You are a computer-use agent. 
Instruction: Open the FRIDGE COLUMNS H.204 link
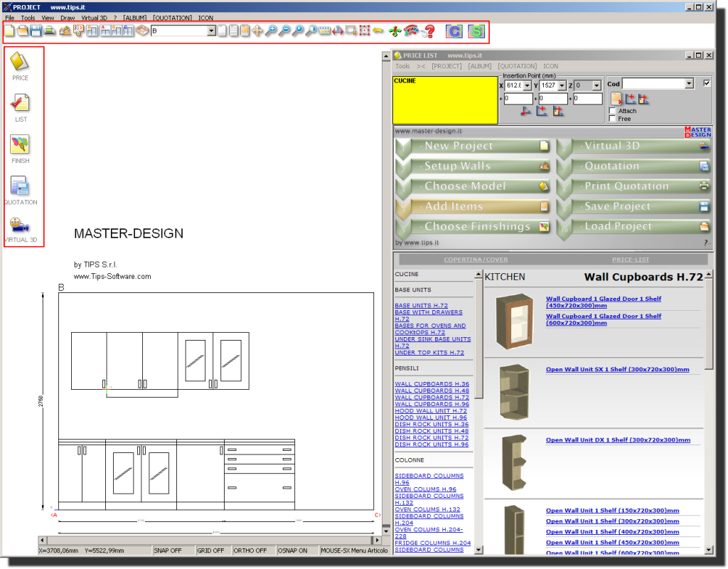click(x=432, y=543)
